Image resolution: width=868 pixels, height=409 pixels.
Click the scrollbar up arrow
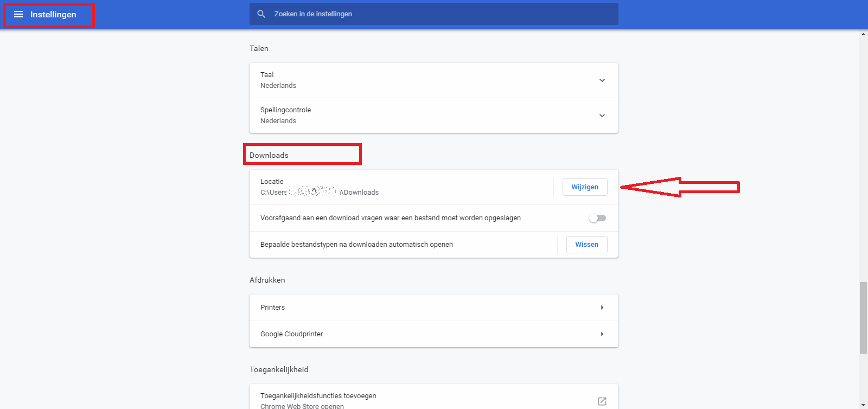pyautogui.click(x=863, y=34)
